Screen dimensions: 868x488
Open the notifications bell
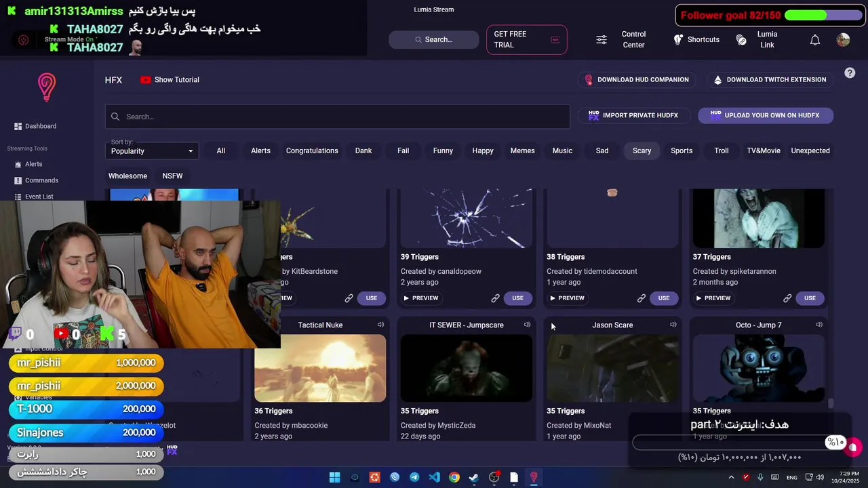(x=815, y=40)
